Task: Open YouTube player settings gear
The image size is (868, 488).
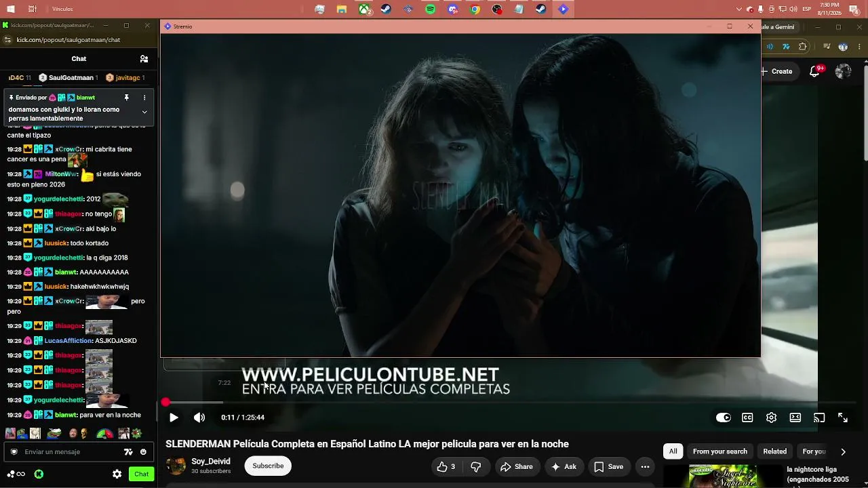Action: click(771, 418)
